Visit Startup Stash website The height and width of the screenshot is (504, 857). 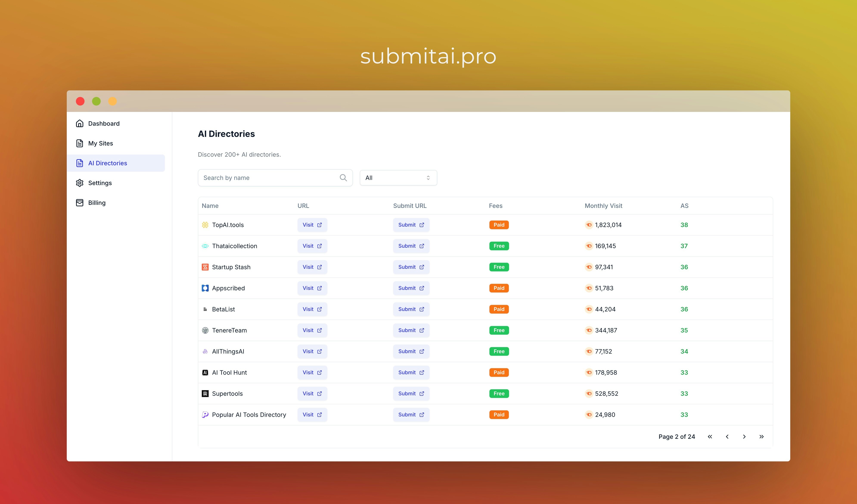(312, 267)
